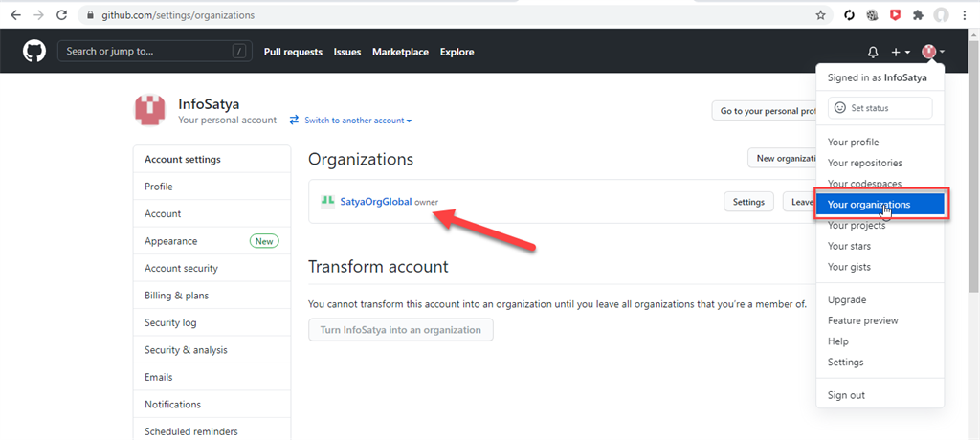Click Settings button for SatyaOrgGlobal
The width and height of the screenshot is (980, 440).
pyautogui.click(x=748, y=202)
